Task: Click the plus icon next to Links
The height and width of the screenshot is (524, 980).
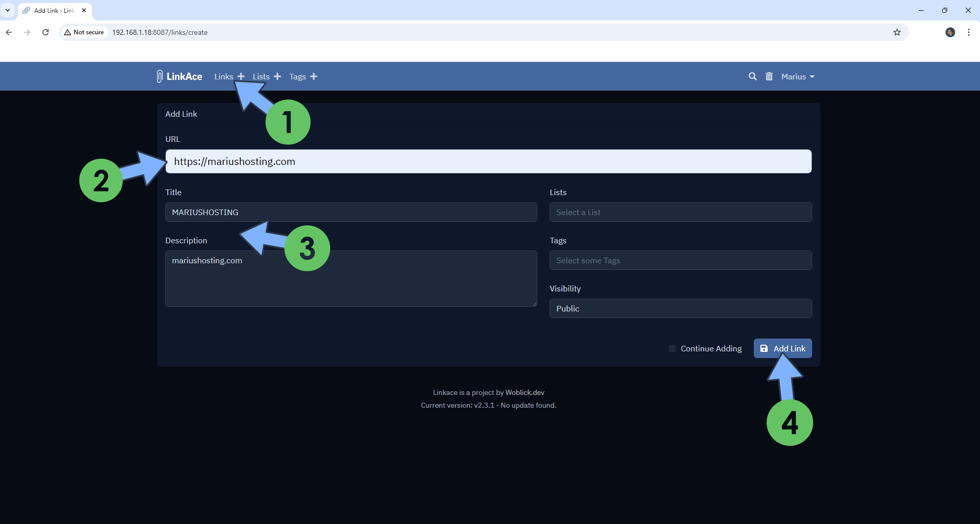Action: [x=241, y=76]
